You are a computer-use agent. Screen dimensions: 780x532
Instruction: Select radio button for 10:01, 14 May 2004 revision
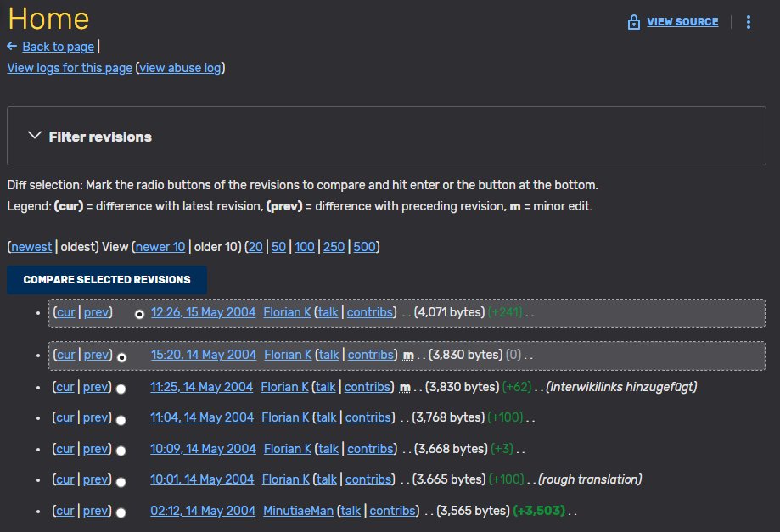coord(121,482)
